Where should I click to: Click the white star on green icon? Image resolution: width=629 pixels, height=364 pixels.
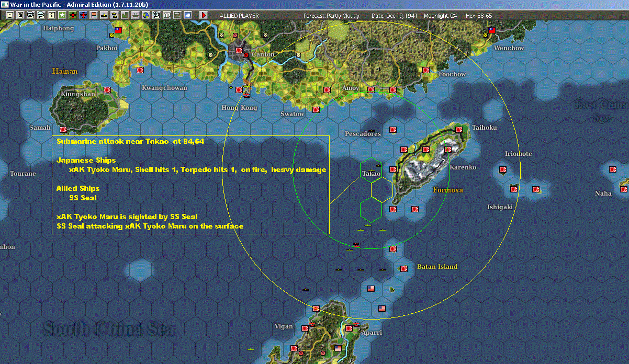(62, 16)
